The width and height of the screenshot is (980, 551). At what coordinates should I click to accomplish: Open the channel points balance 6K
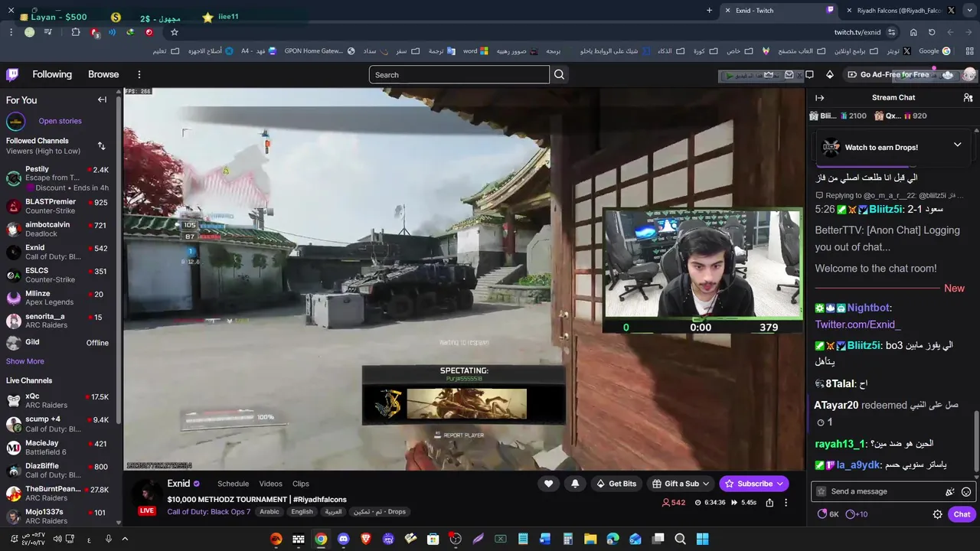point(828,514)
